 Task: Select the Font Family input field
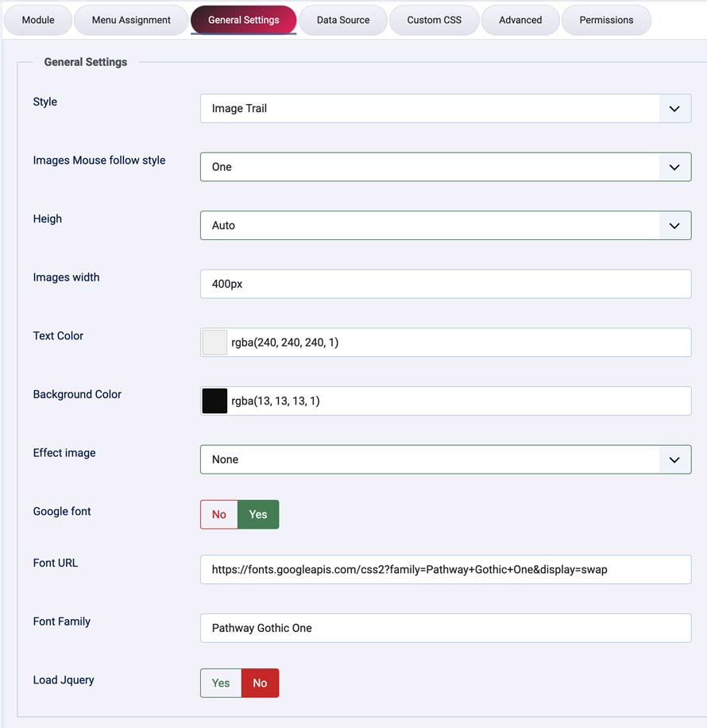click(445, 628)
